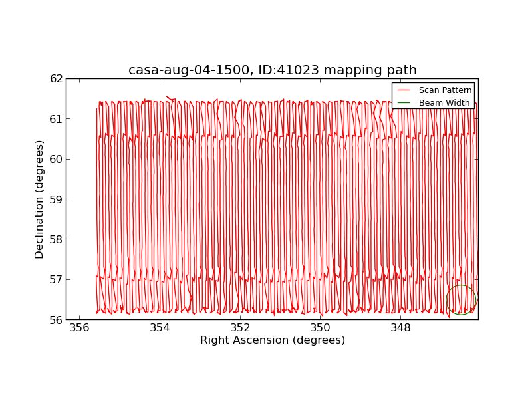
Task: Click the x-axis tick label 350
Action: click(x=321, y=328)
